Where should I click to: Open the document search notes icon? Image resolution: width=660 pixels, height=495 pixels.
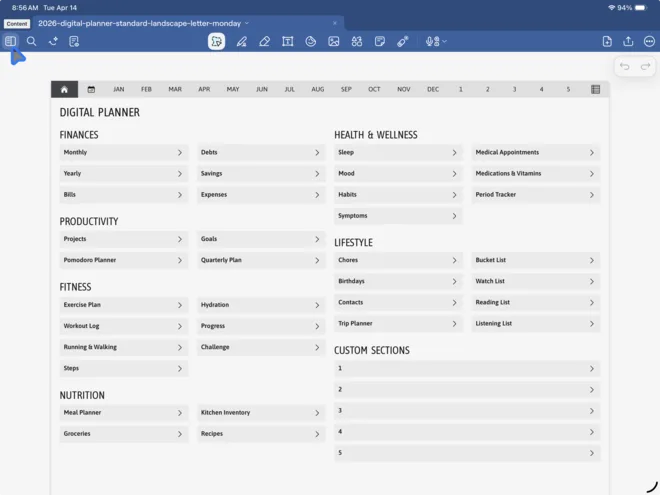click(x=74, y=41)
